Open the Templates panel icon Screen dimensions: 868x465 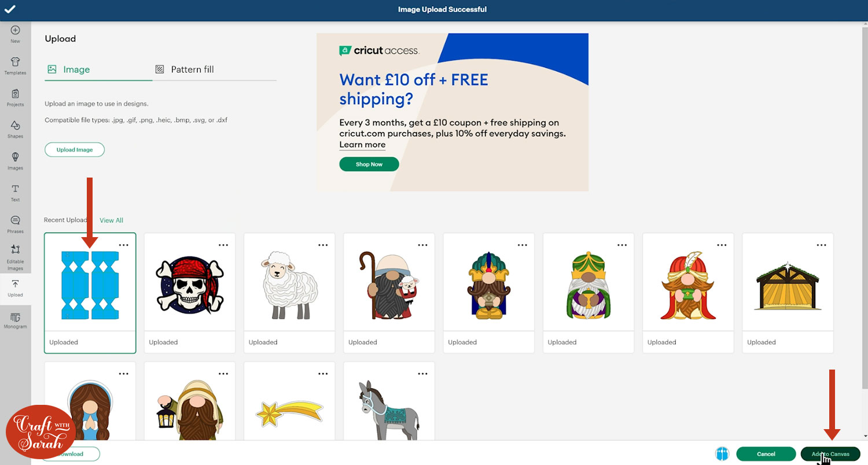[15, 62]
